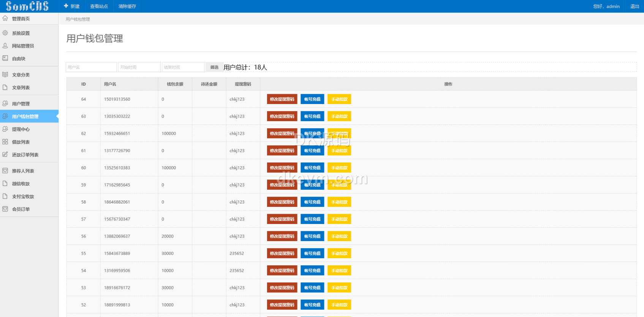Click the users icon beside 提现中心
Viewport: 644px width, 317px height.
(x=5, y=129)
